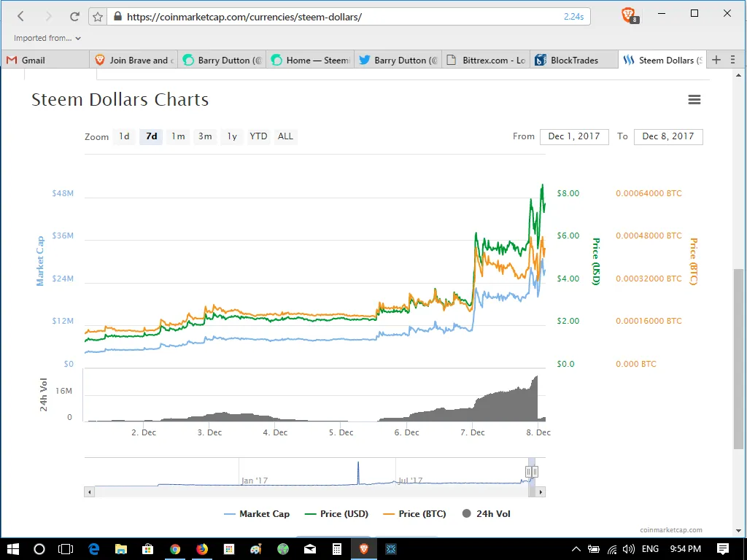This screenshot has height=560, width=747.
Task: Launch Microsoft Edge from taskbar
Action: coord(93,549)
